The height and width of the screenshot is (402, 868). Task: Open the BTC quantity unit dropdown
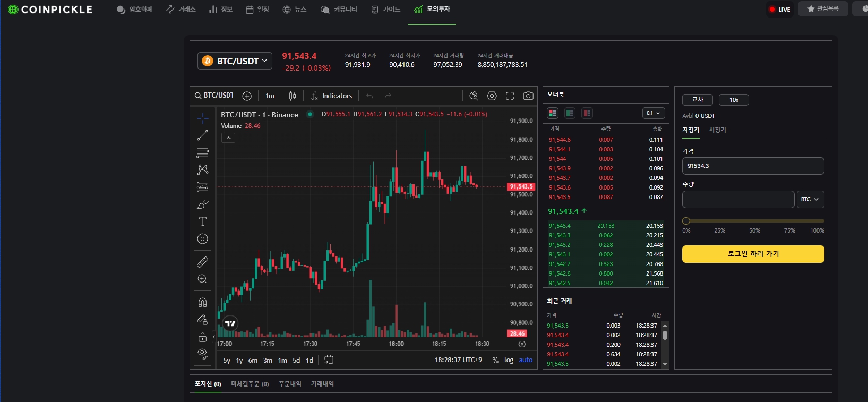(x=810, y=199)
